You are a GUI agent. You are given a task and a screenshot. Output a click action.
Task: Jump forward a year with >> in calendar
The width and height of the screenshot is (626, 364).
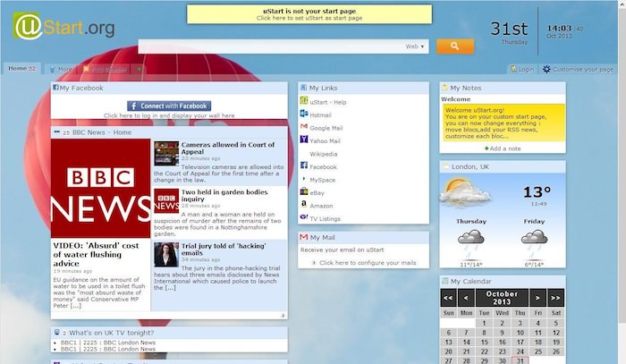(x=555, y=298)
